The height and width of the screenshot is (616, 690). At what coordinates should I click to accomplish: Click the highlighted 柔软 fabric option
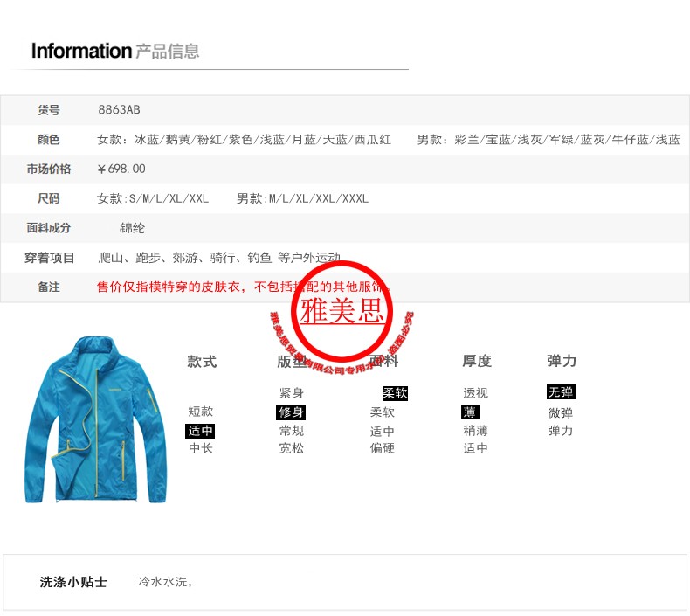pos(395,393)
